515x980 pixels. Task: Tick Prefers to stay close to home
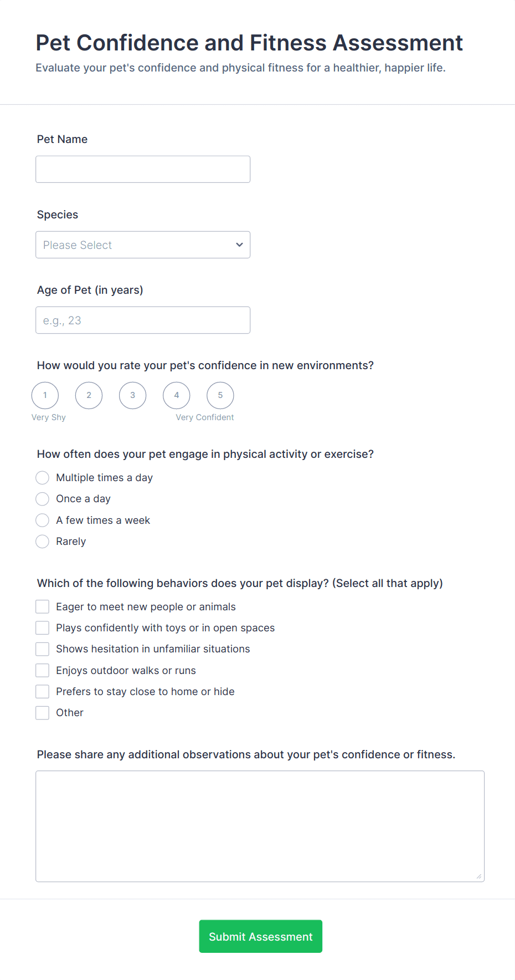pos(43,691)
